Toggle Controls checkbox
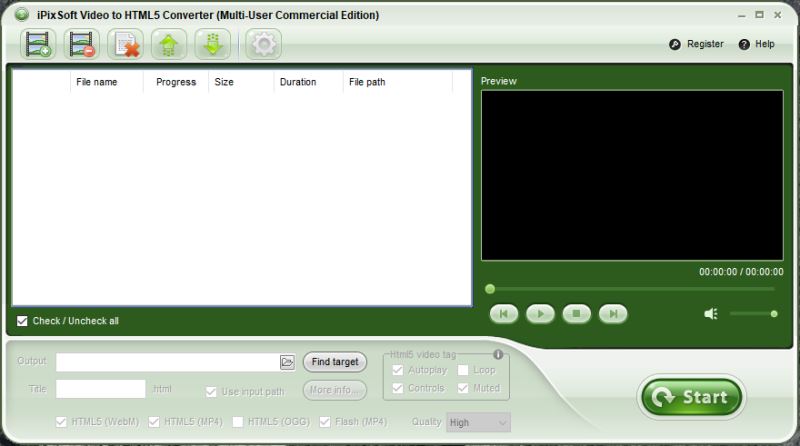 click(x=397, y=388)
